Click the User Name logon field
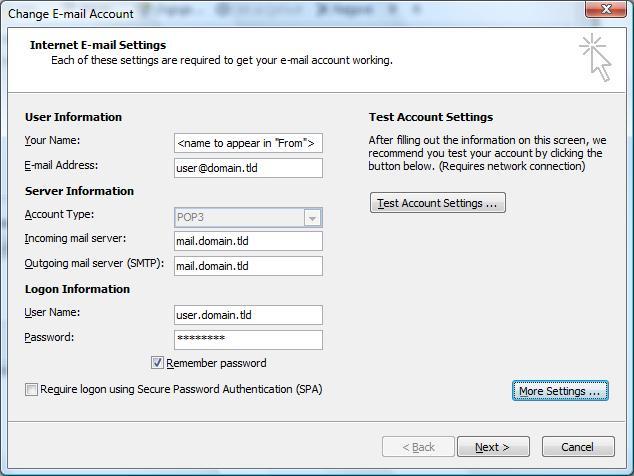 click(248, 315)
